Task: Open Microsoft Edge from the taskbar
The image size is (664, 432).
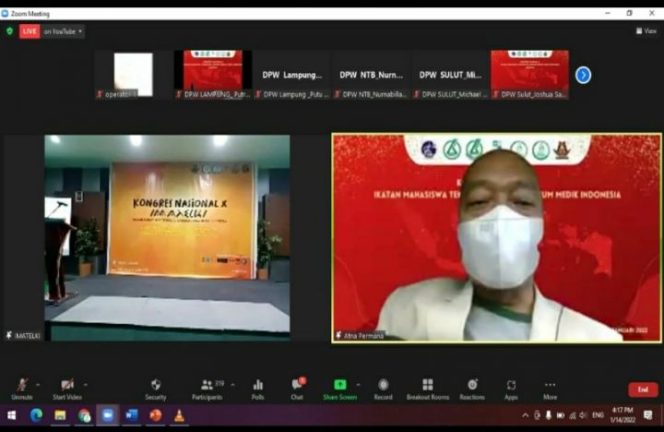Action: 36,415
